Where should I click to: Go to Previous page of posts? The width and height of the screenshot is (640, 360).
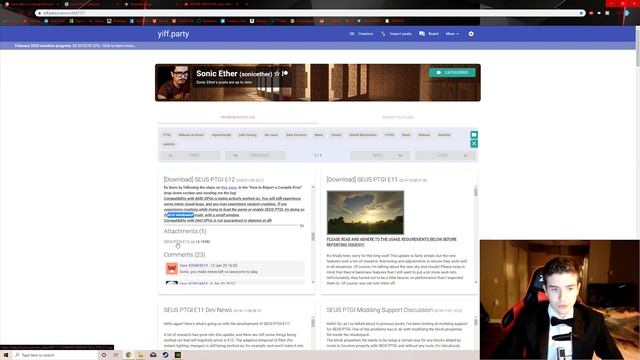[255, 156]
